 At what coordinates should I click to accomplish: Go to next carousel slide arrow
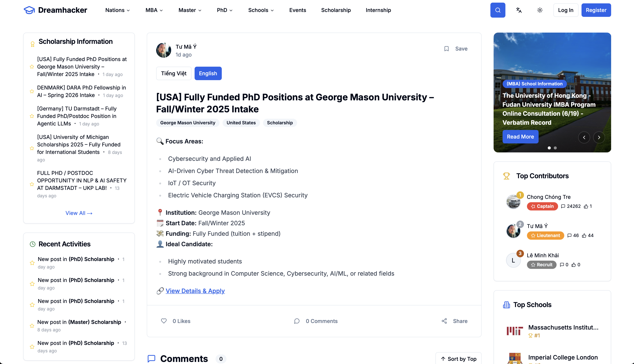pos(599,137)
